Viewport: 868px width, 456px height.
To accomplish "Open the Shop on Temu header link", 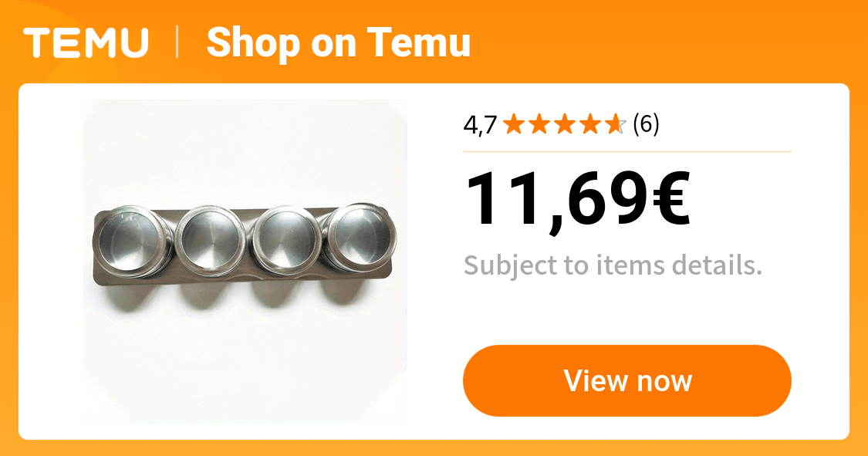I will 338,43.
